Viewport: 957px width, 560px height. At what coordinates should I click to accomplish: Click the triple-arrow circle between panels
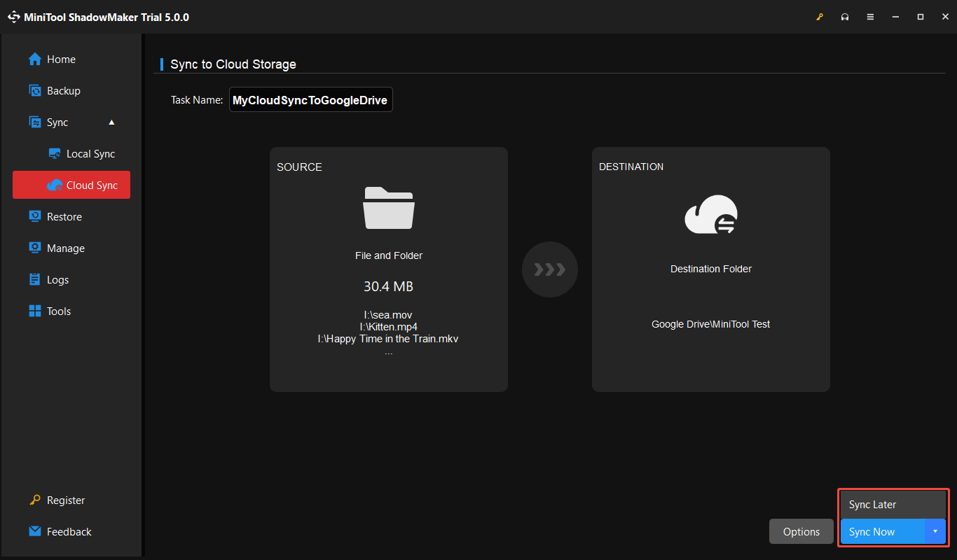[x=550, y=269]
